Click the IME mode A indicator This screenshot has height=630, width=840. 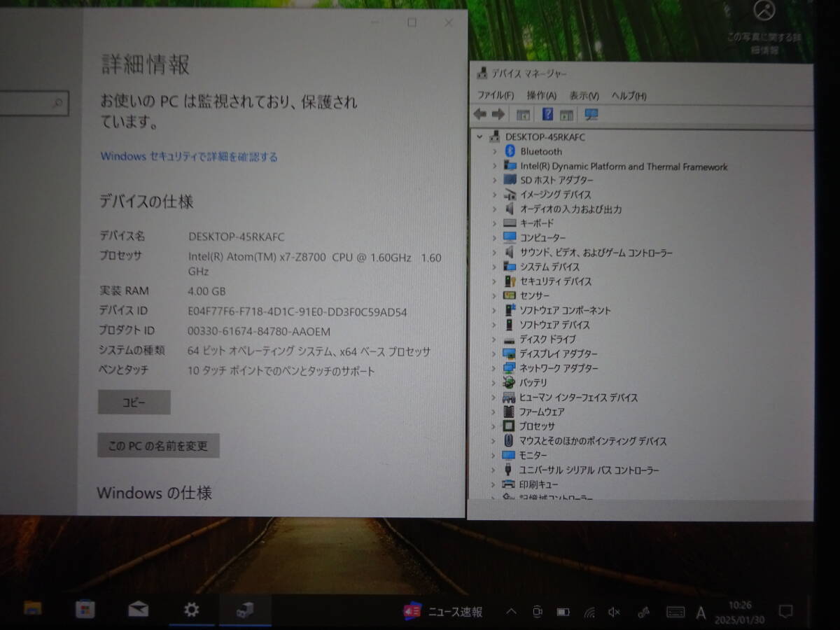(701, 613)
